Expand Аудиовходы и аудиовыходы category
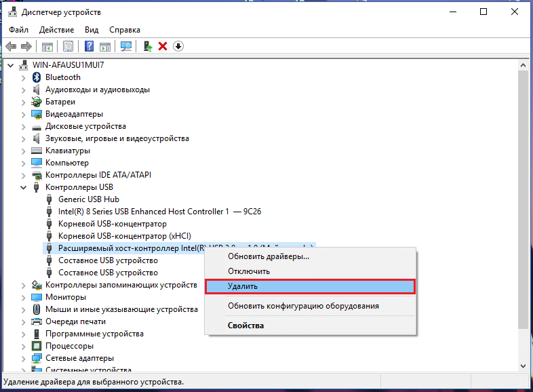The width and height of the screenshot is (533, 392). point(23,90)
